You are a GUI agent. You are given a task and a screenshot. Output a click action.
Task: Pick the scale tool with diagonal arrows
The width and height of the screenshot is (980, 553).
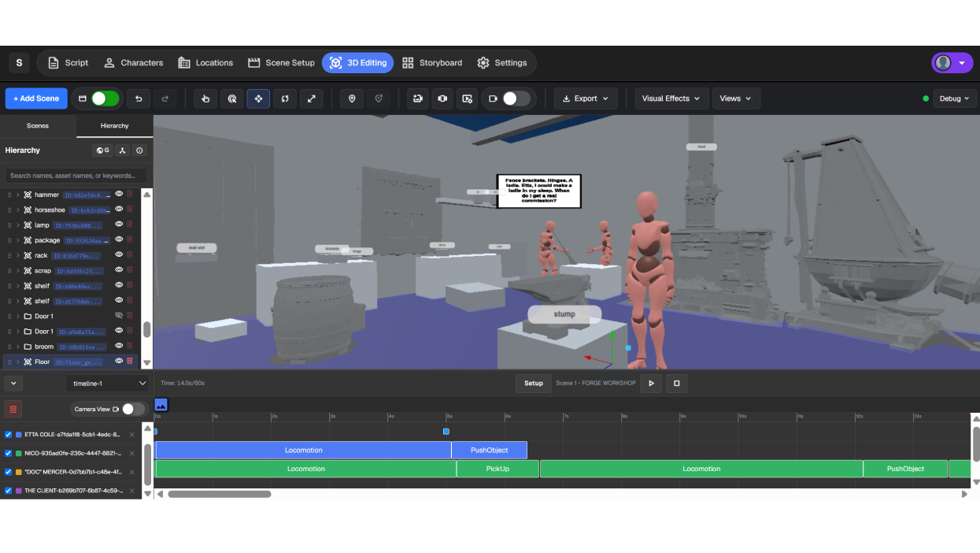(312, 98)
